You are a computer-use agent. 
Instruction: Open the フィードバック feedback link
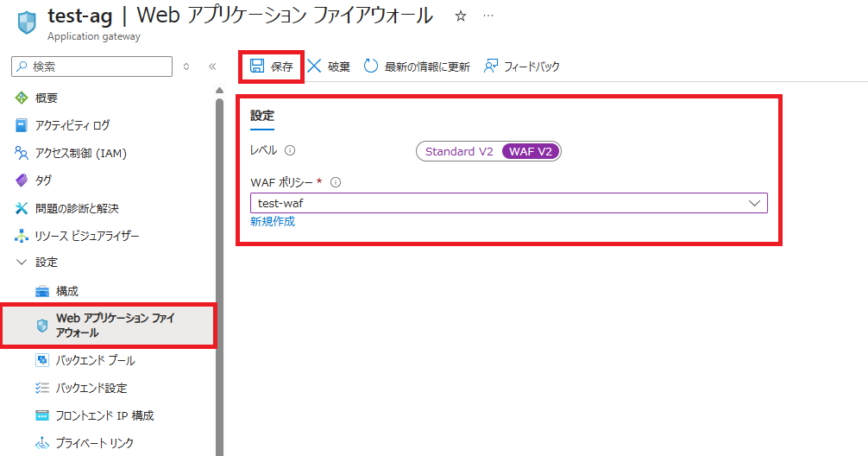(521, 66)
